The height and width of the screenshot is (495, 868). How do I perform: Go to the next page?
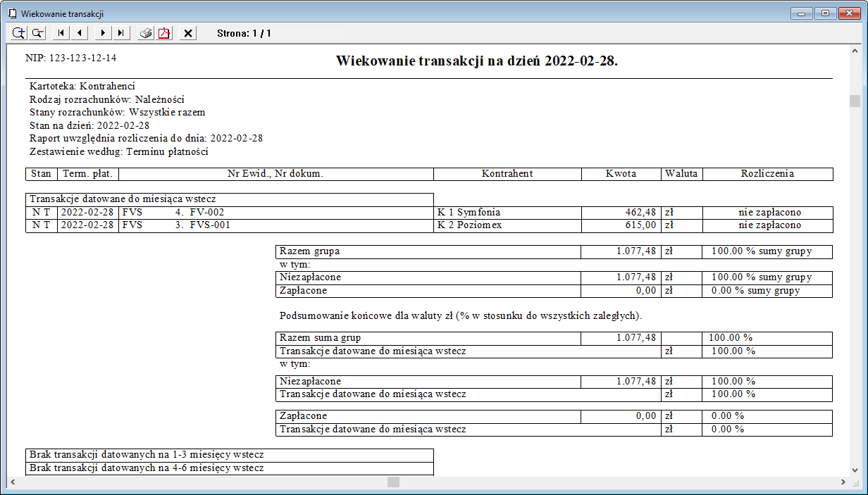(104, 33)
